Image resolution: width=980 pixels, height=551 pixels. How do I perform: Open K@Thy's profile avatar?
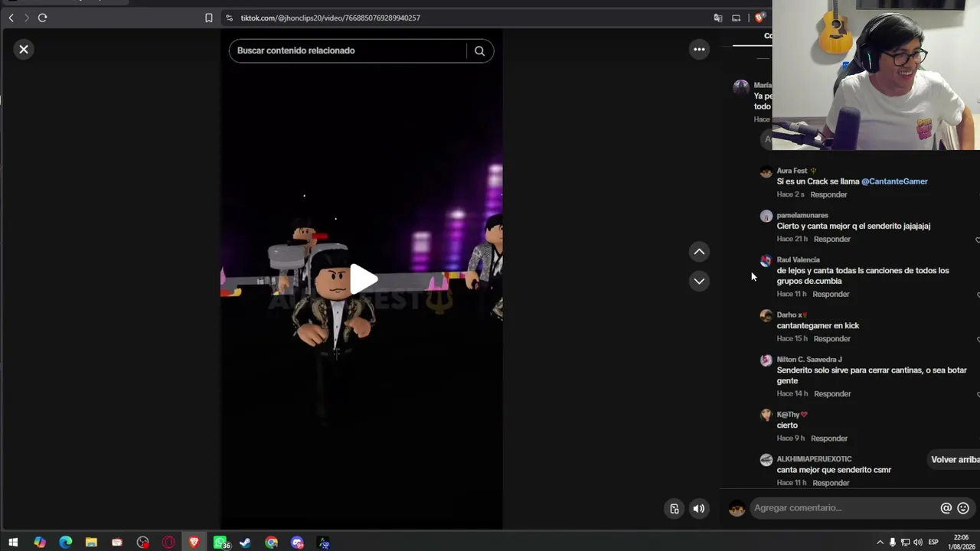(766, 416)
